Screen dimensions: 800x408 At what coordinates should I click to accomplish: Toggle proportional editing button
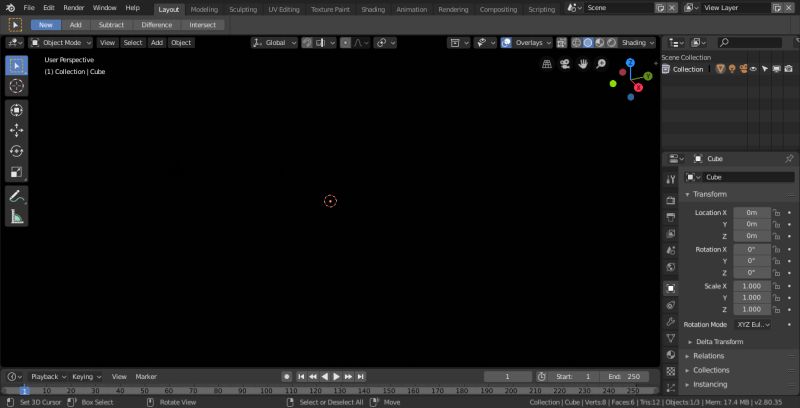click(346, 43)
